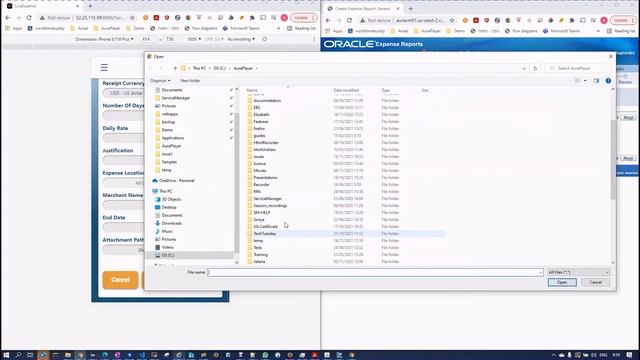Select Desktop in navigation pane

pyautogui.click(x=169, y=207)
